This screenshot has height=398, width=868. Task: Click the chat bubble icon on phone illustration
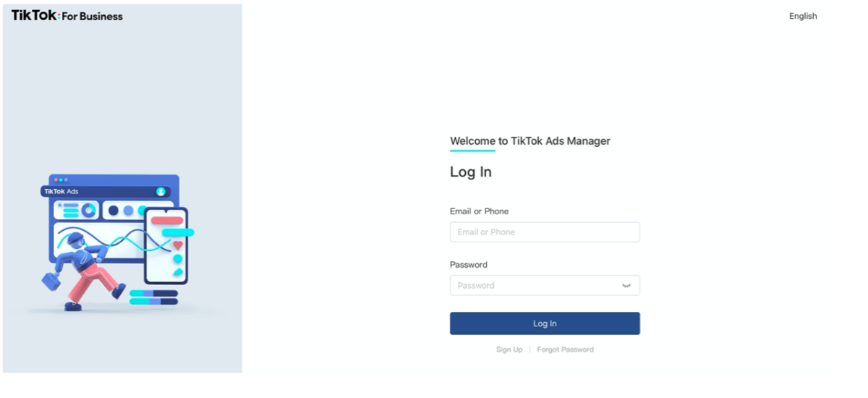click(178, 259)
